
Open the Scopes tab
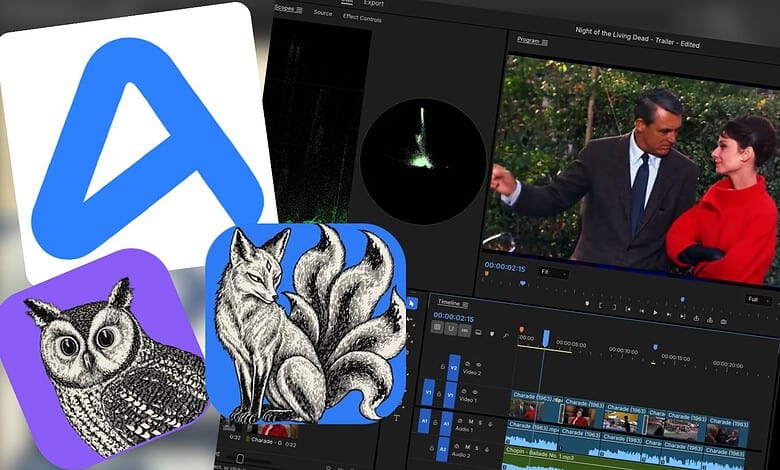coord(284,8)
